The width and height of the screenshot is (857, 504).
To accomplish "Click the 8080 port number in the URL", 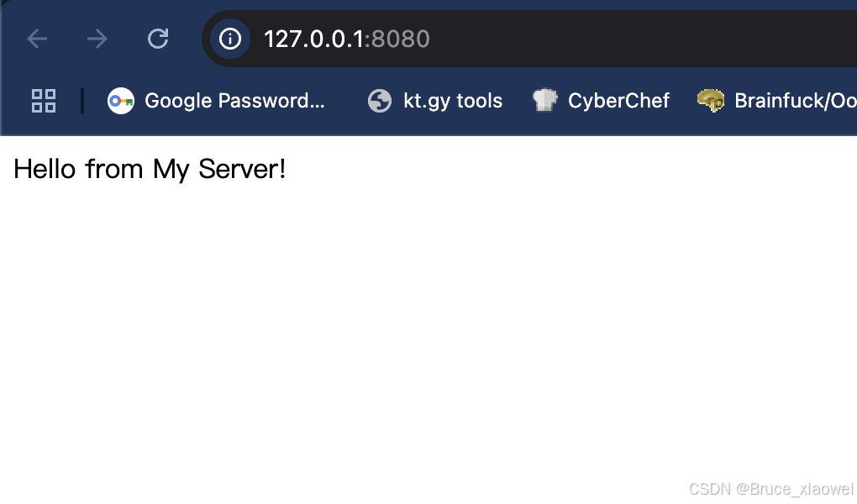I will click(x=402, y=39).
